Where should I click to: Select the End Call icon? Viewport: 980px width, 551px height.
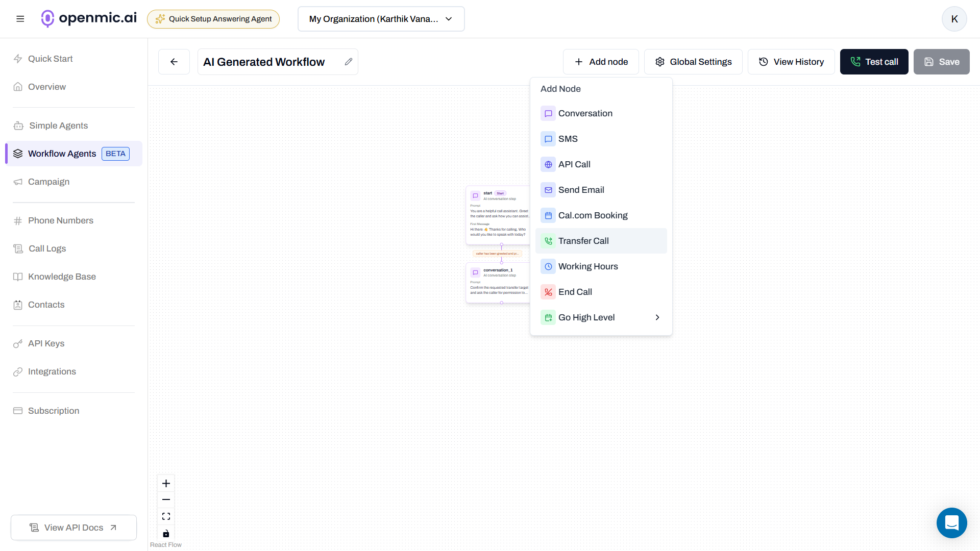pos(548,292)
